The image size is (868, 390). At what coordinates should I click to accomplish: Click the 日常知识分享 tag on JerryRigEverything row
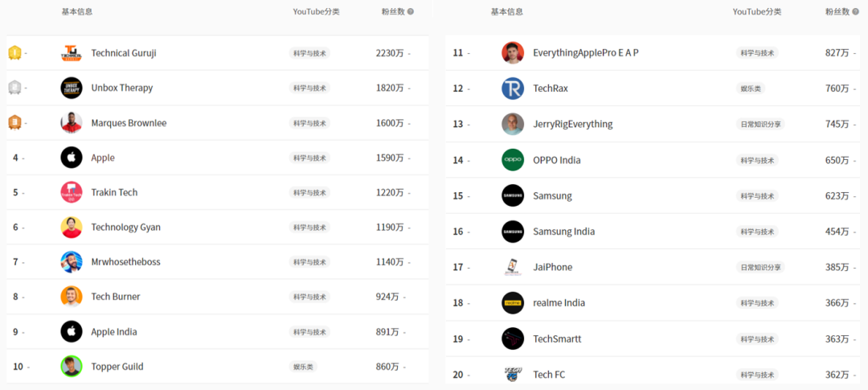tap(760, 124)
